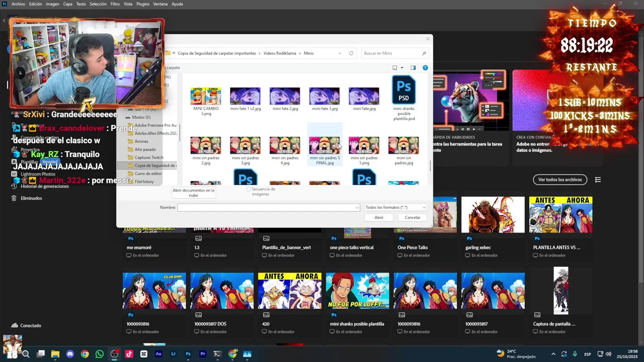Open the TikTok taskbar icon

click(x=129, y=354)
